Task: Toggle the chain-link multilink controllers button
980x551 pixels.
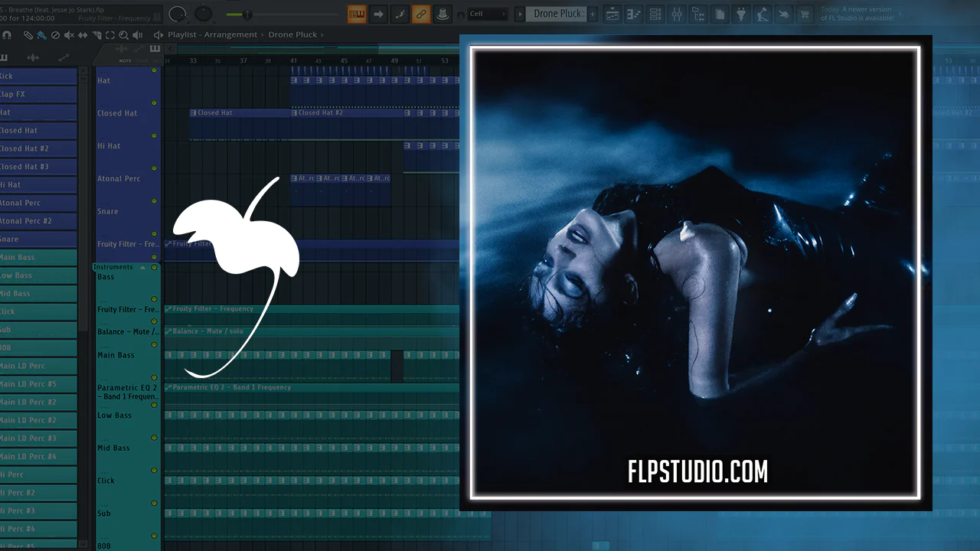Action: point(421,14)
